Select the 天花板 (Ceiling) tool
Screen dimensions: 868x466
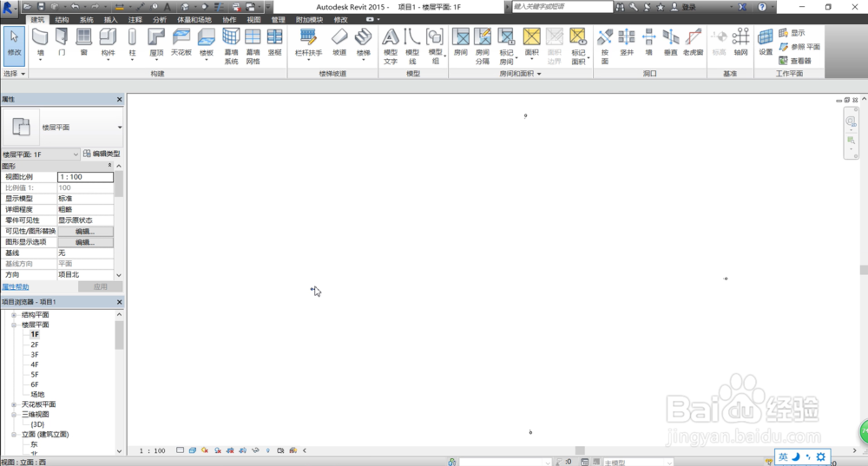(181, 43)
